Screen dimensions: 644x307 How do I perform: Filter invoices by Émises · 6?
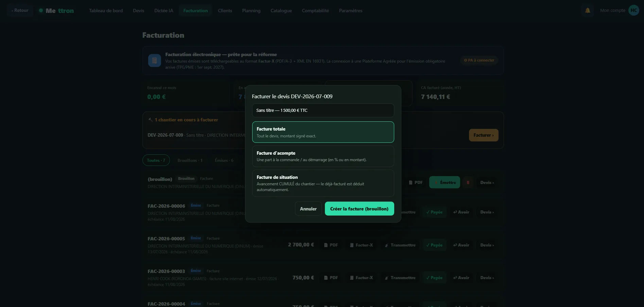[x=224, y=160]
